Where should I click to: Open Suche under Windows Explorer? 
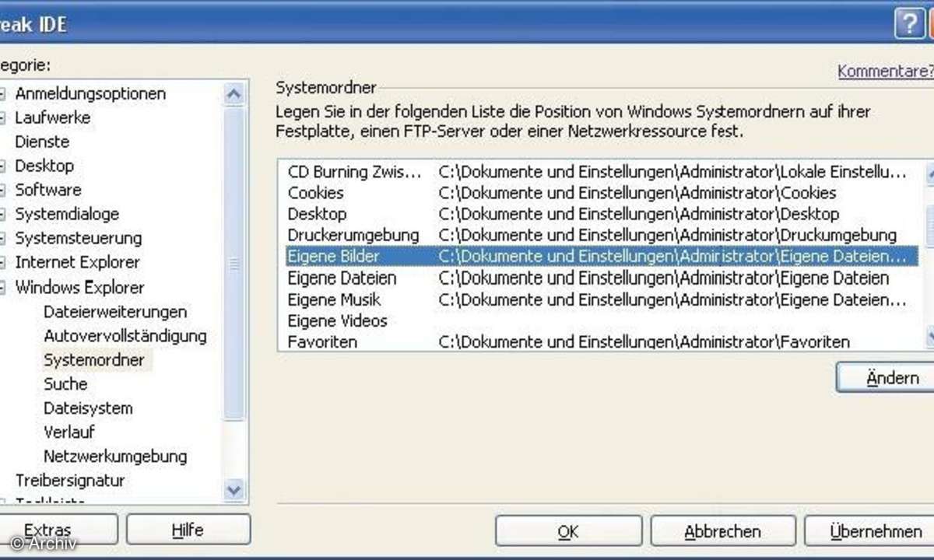pos(65,384)
